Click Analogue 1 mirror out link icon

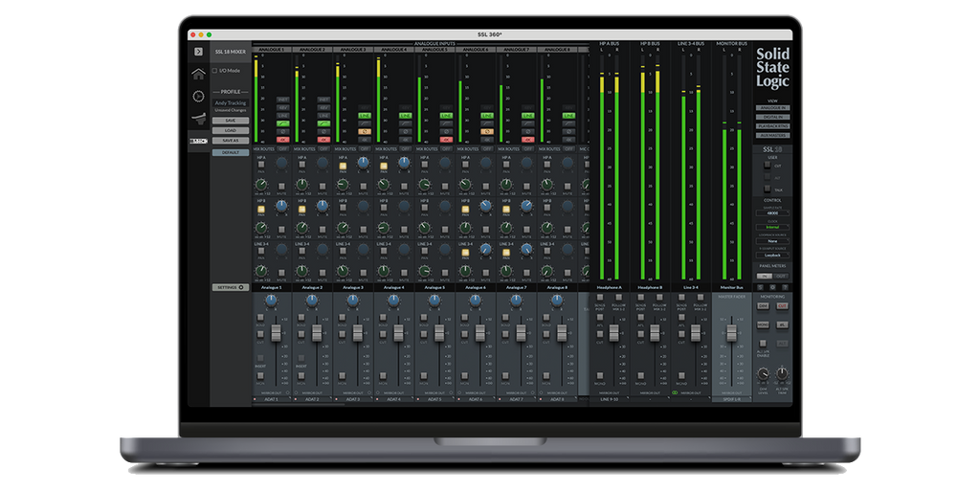(x=288, y=393)
